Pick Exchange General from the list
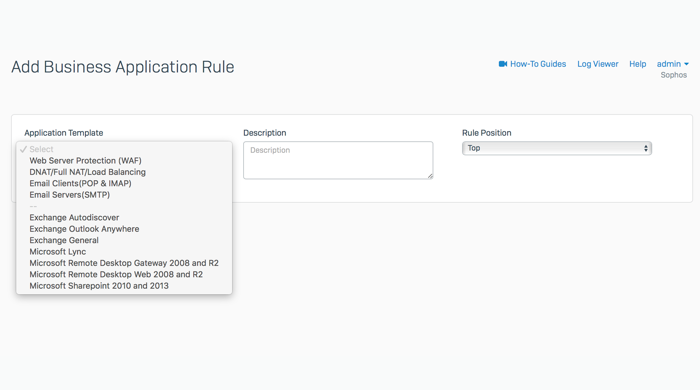The image size is (700, 390). tap(124, 240)
